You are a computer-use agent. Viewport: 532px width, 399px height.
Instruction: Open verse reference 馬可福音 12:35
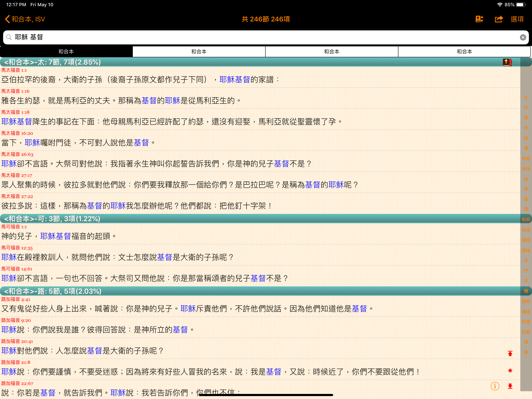pyautogui.click(x=17, y=248)
